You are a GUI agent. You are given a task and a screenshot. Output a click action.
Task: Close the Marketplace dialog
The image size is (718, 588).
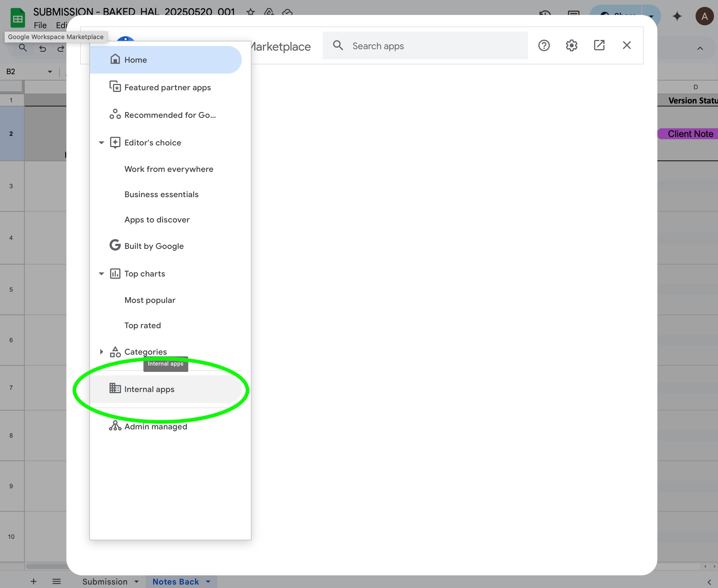click(x=627, y=45)
